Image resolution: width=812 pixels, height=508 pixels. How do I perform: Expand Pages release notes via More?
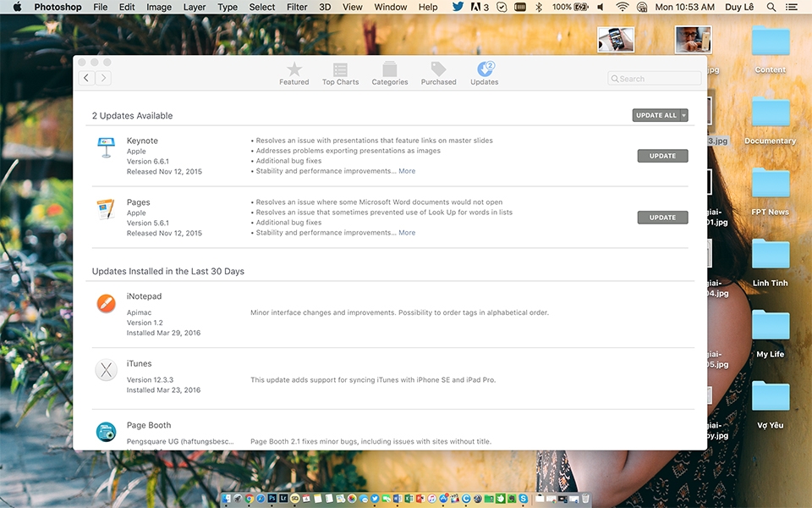tap(407, 233)
